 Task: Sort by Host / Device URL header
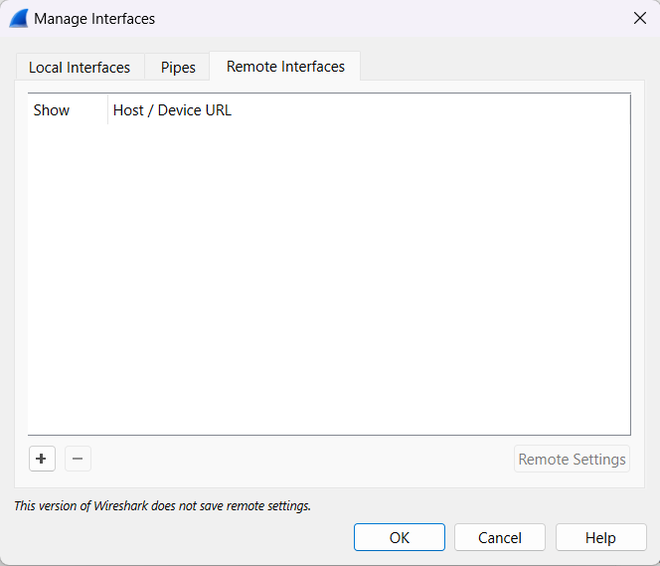coord(172,110)
